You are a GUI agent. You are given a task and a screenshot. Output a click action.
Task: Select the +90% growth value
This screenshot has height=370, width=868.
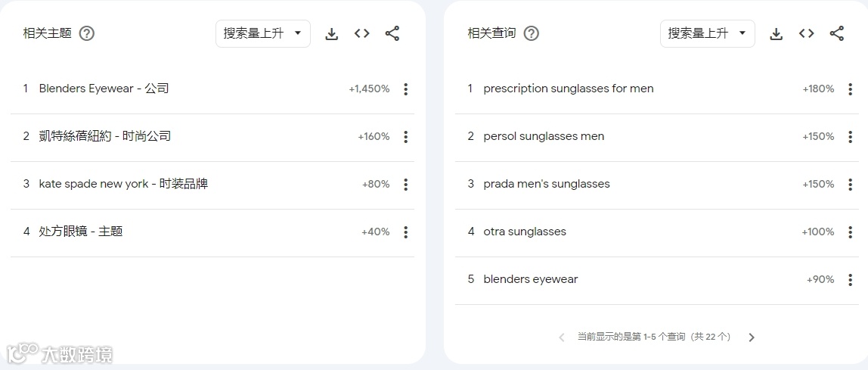pyautogui.click(x=820, y=280)
